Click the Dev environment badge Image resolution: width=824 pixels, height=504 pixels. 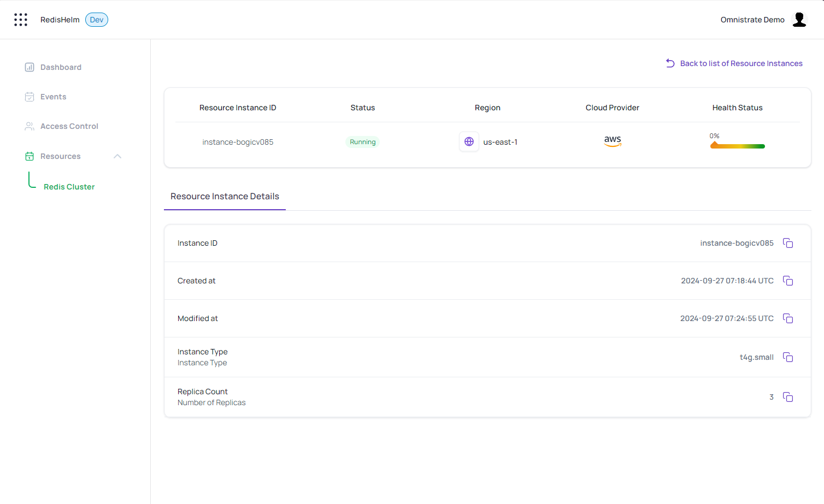click(x=97, y=20)
